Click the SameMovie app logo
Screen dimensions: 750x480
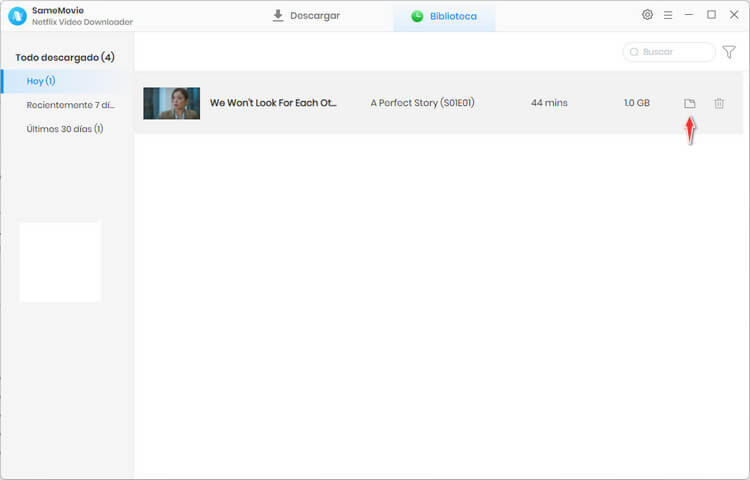17,16
